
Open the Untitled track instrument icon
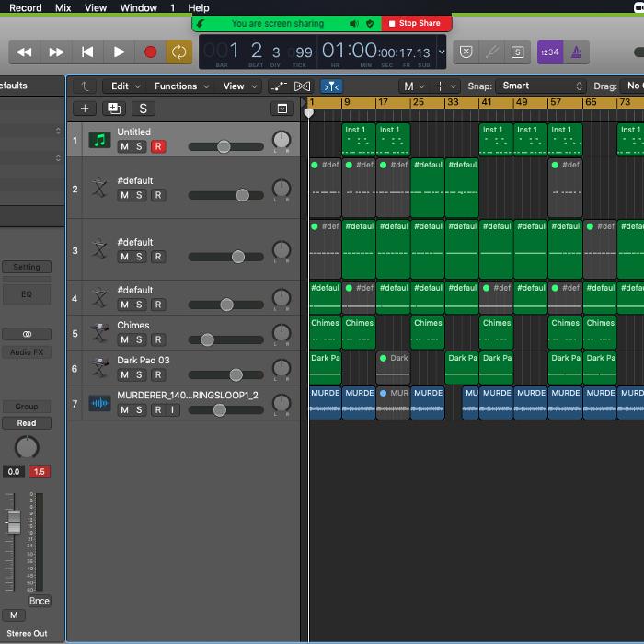point(99,141)
